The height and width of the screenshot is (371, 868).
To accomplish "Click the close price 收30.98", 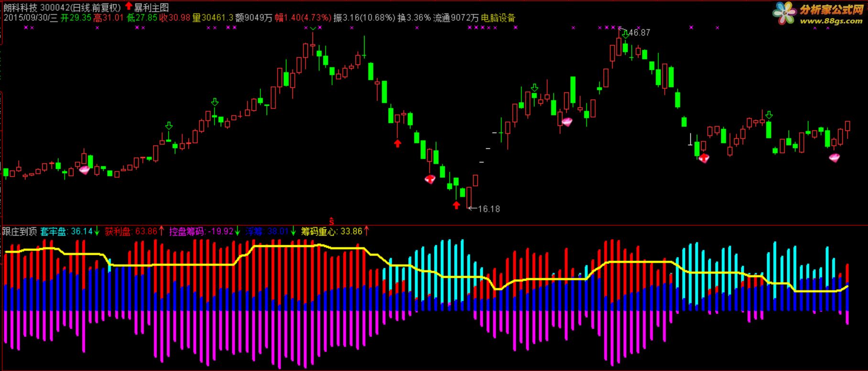I will coord(174,18).
